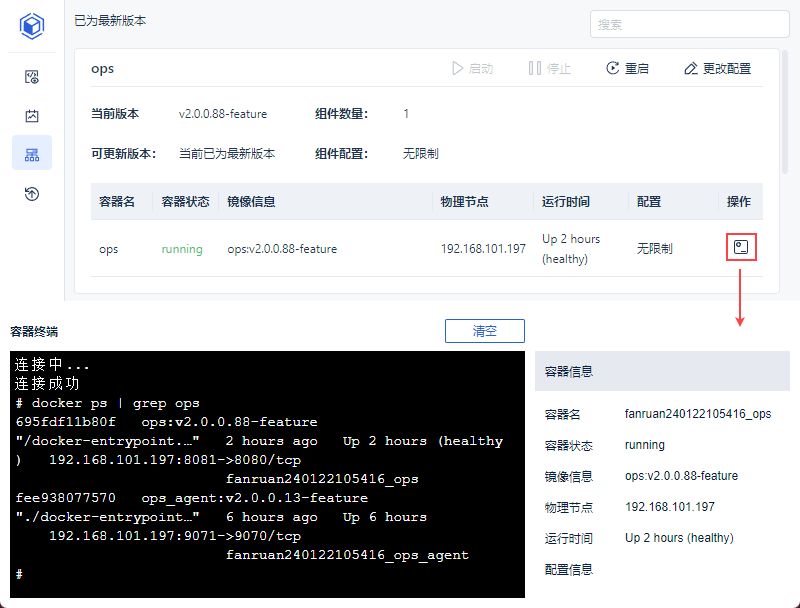Click the 物理节点 column header
This screenshot has height=608, width=800.
[x=464, y=201]
